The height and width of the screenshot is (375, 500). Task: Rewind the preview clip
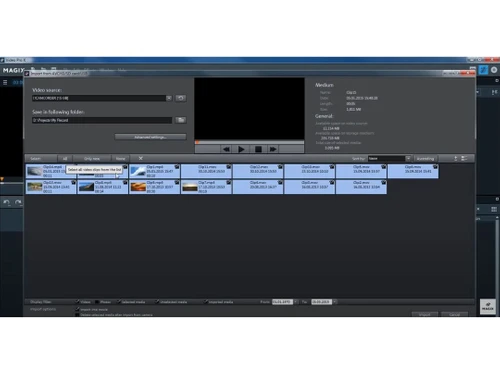[x=226, y=149]
